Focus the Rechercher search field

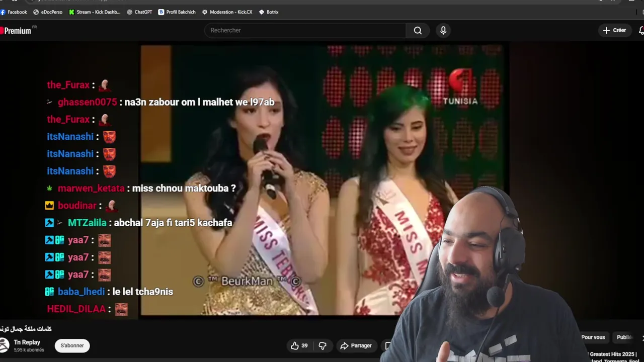click(x=305, y=30)
